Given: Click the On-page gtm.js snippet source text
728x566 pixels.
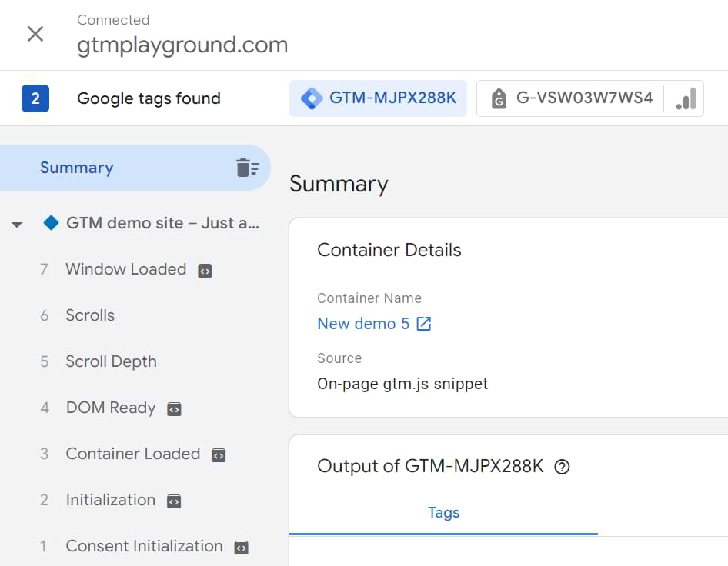Looking at the screenshot, I should (402, 384).
